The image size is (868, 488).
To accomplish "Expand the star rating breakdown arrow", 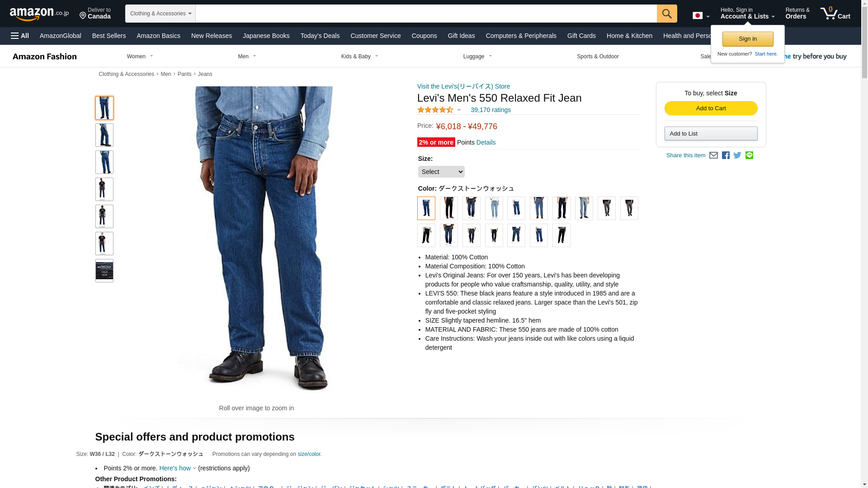I will pos(459,110).
